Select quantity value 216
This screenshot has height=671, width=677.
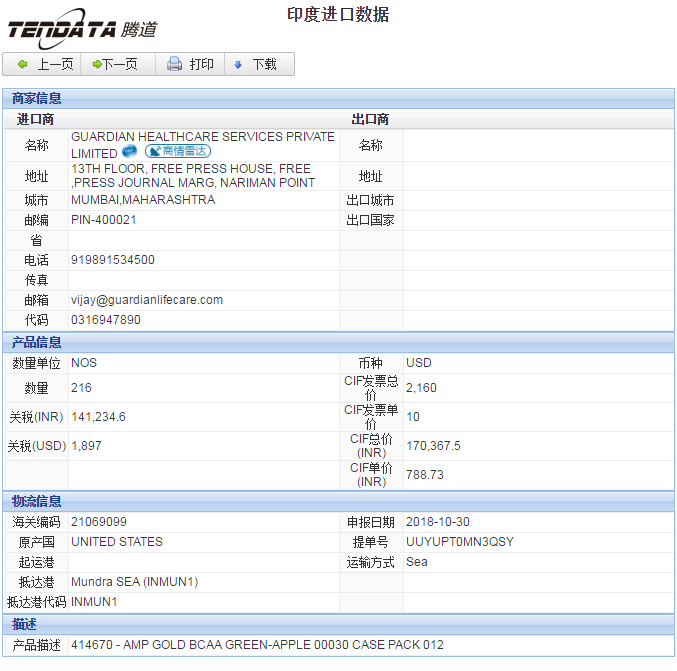click(x=81, y=388)
